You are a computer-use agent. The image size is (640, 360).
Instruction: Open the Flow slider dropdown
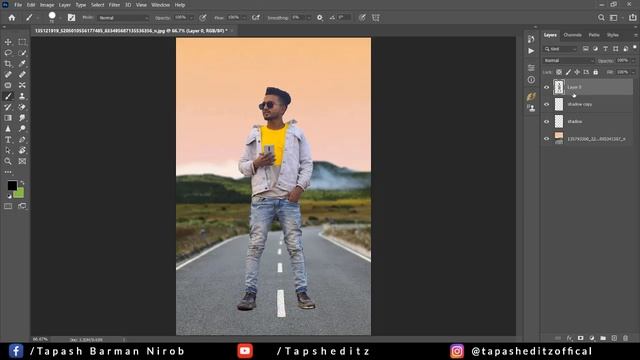coord(244,18)
